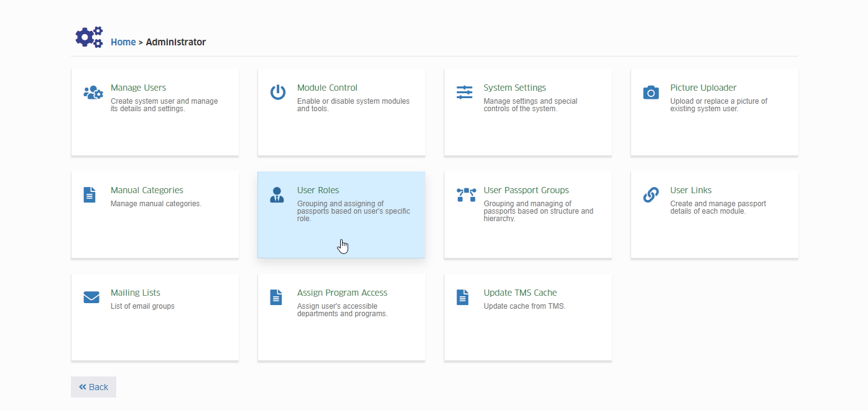Click 'Grouping and managing of passports' description
The width and height of the screenshot is (868, 410).
(x=538, y=211)
